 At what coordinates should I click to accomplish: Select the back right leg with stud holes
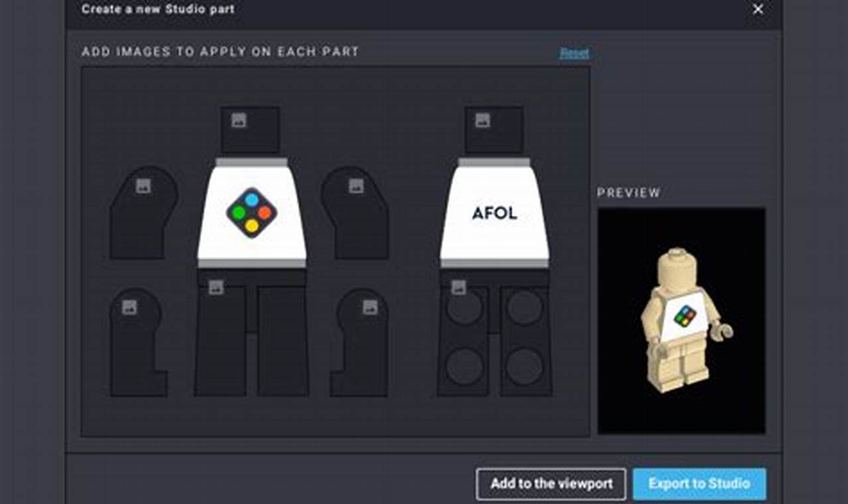point(526,341)
